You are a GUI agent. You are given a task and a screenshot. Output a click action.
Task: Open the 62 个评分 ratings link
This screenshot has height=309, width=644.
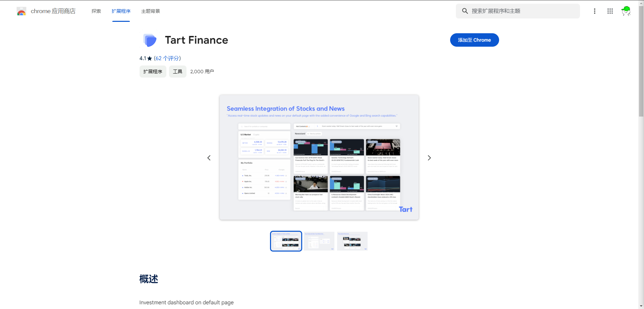tap(167, 58)
